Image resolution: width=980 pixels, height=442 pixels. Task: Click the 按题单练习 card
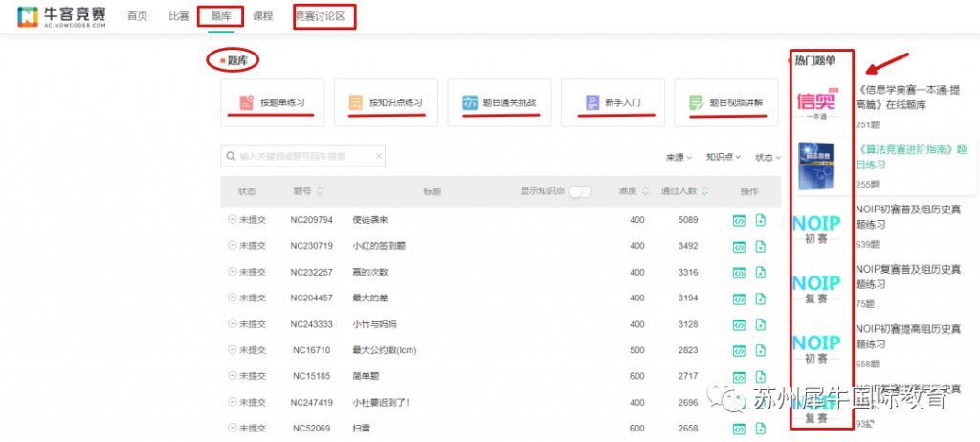click(273, 102)
